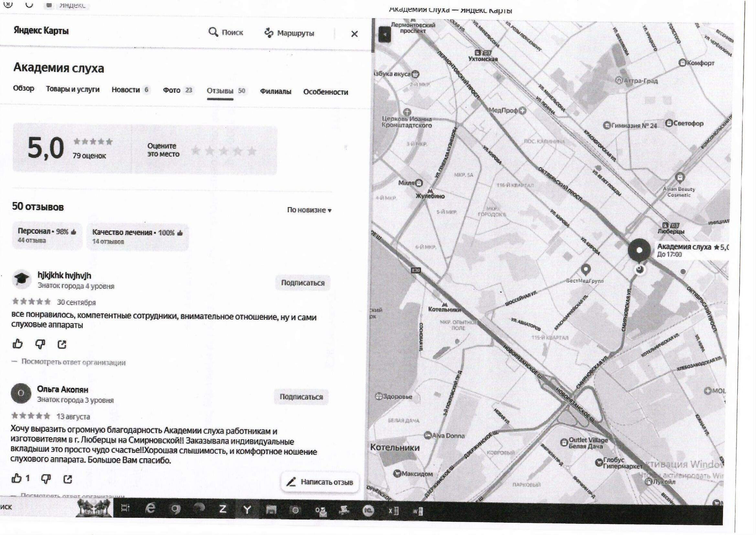Subscribe to Ольга Акопян via Подписаться
This screenshot has height=535, width=756.
pos(301,397)
